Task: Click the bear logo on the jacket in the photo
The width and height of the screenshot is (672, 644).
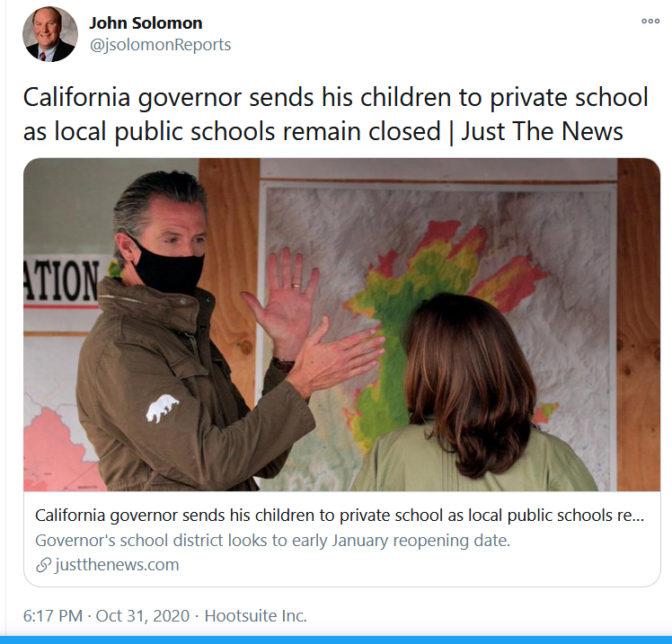Action: pyautogui.click(x=162, y=409)
